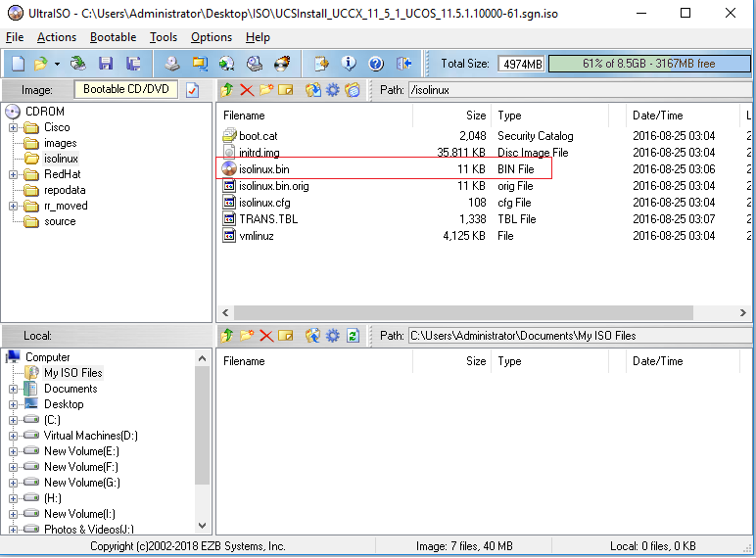756x558 pixels.
Task: Go up one folder in Local toolbar
Action: tap(227, 336)
